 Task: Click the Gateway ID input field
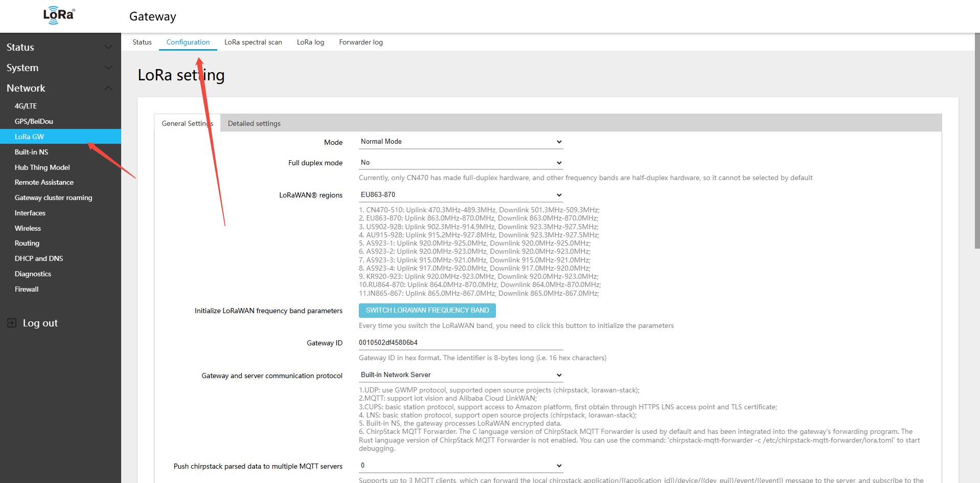click(460, 343)
